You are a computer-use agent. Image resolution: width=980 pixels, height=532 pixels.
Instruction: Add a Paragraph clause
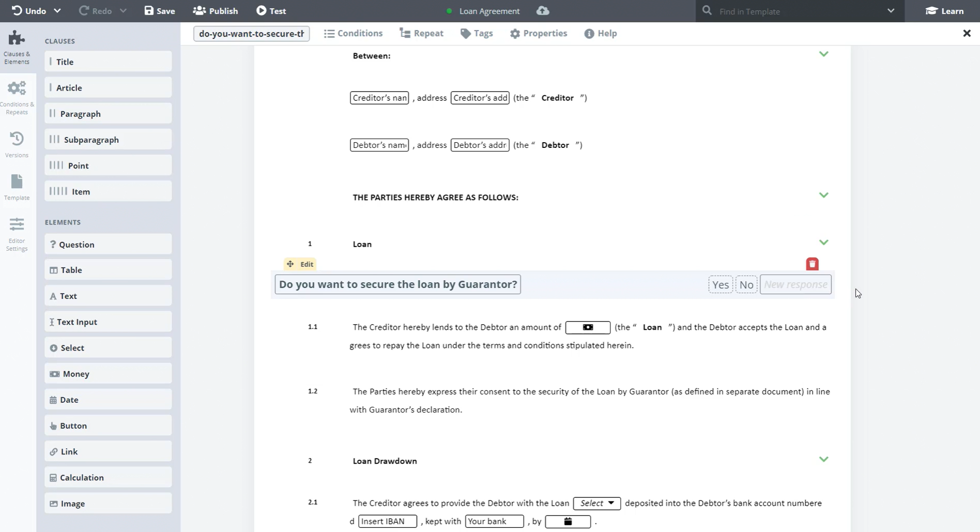click(108, 113)
